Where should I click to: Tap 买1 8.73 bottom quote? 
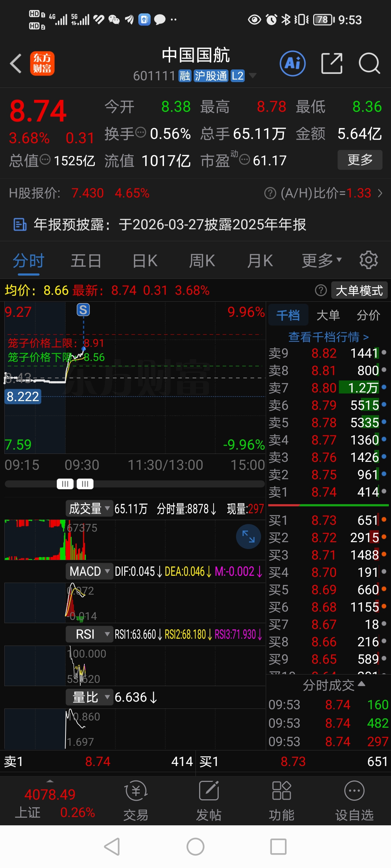tap(293, 762)
